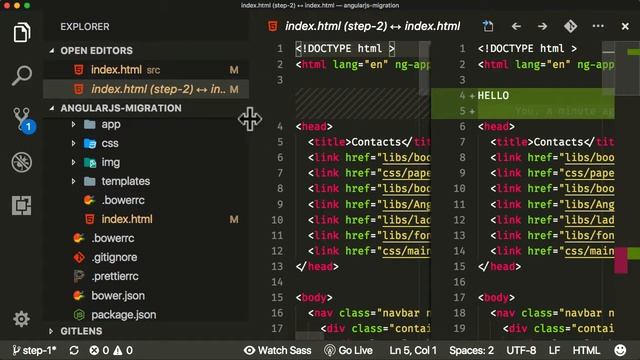640x360 pixels.
Task: Click the sync changes icon in status bar
Action: pos(74,350)
